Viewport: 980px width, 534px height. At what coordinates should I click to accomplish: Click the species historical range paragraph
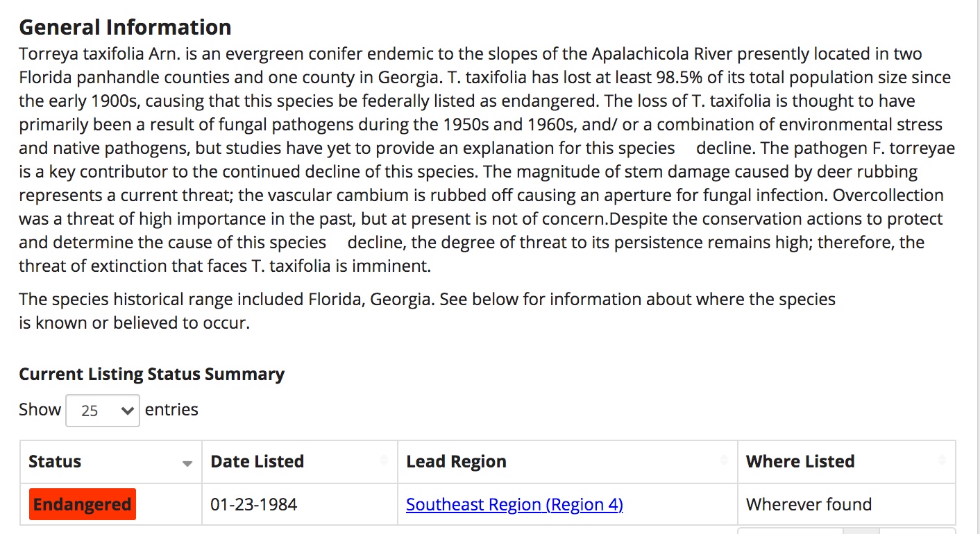pyautogui.click(x=427, y=311)
